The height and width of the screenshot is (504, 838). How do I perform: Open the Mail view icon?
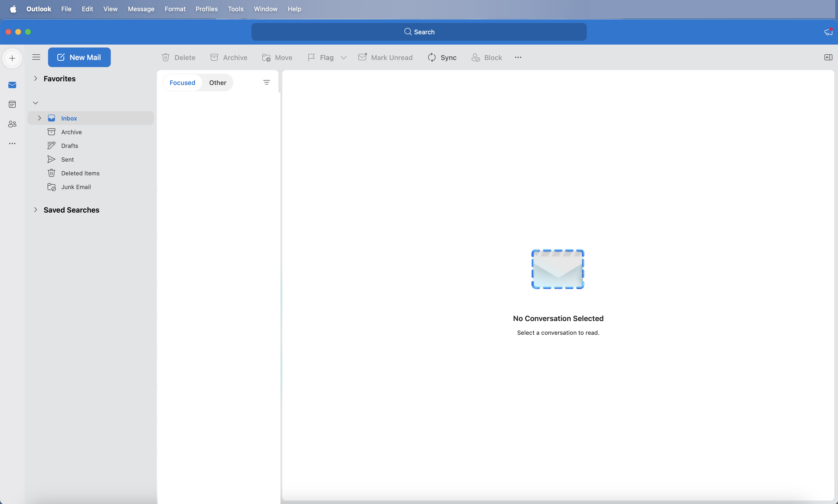pyautogui.click(x=12, y=85)
